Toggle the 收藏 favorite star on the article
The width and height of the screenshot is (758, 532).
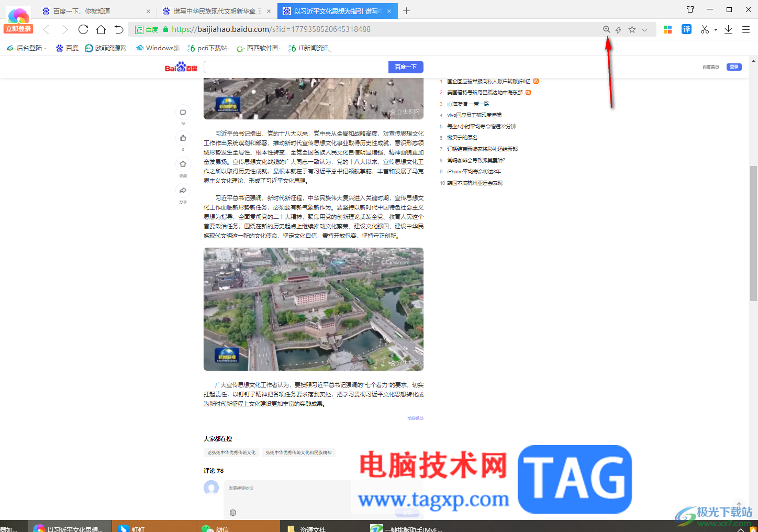point(183,164)
